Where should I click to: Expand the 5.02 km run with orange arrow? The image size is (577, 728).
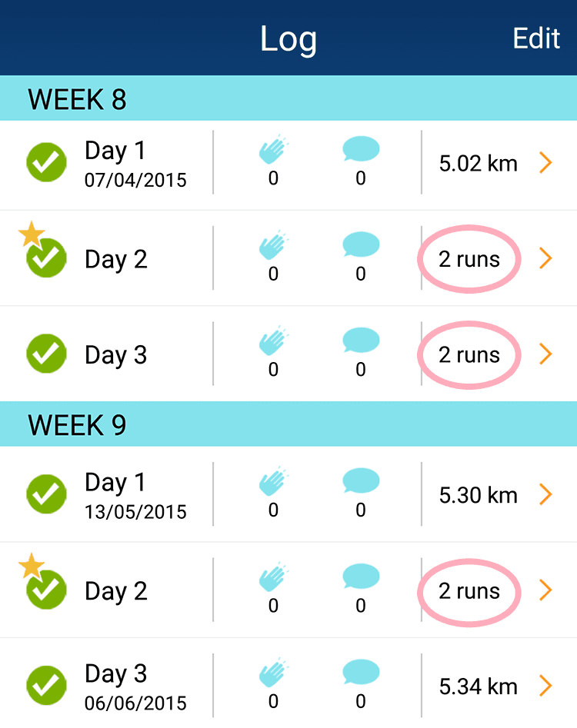pos(545,163)
